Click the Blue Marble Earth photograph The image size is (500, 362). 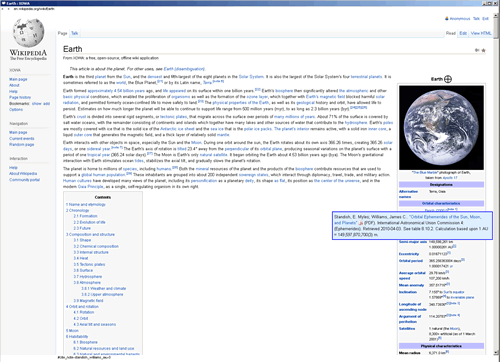tap(441, 128)
